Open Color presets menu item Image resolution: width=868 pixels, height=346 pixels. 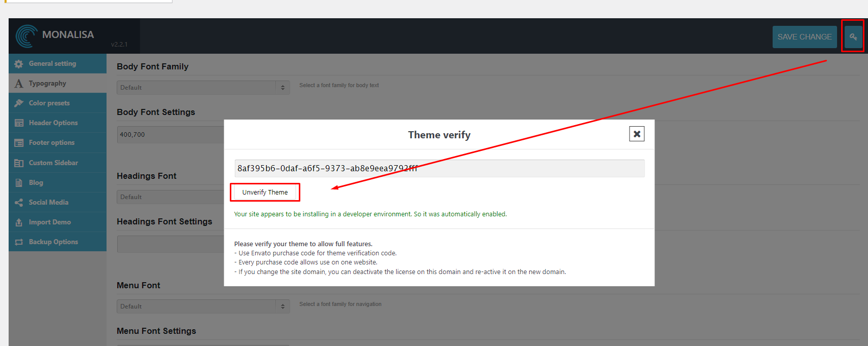[x=57, y=103]
